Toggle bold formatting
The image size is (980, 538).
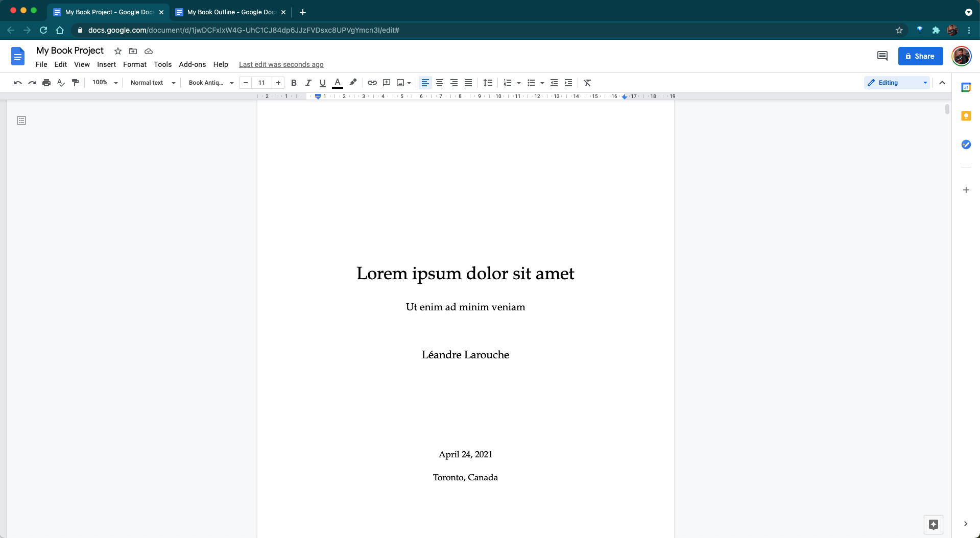pyautogui.click(x=294, y=83)
